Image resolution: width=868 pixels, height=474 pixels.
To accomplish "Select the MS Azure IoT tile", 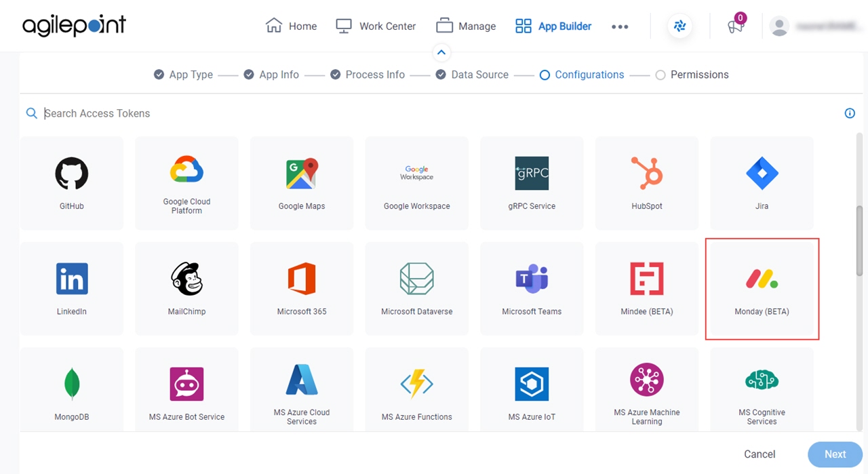I will [532, 389].
